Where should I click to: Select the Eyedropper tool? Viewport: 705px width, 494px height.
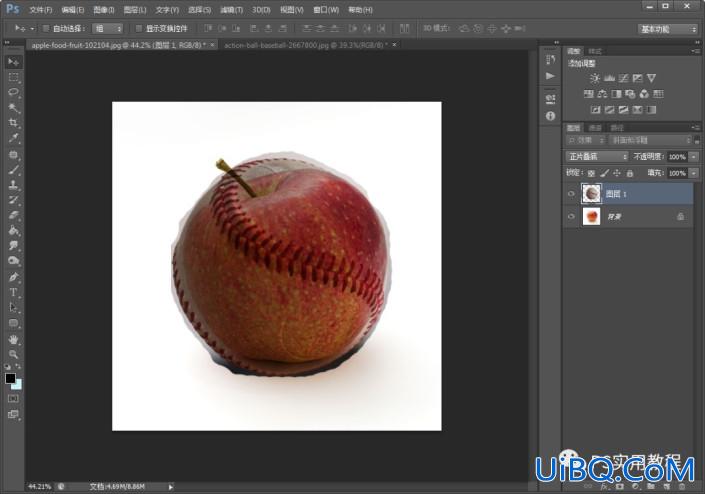coord(13,138)
